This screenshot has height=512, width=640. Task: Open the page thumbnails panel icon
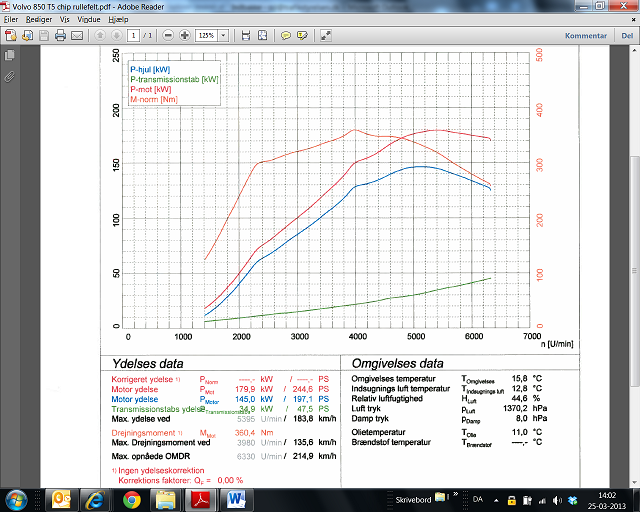pyautogui.click(x=10, y=55)
